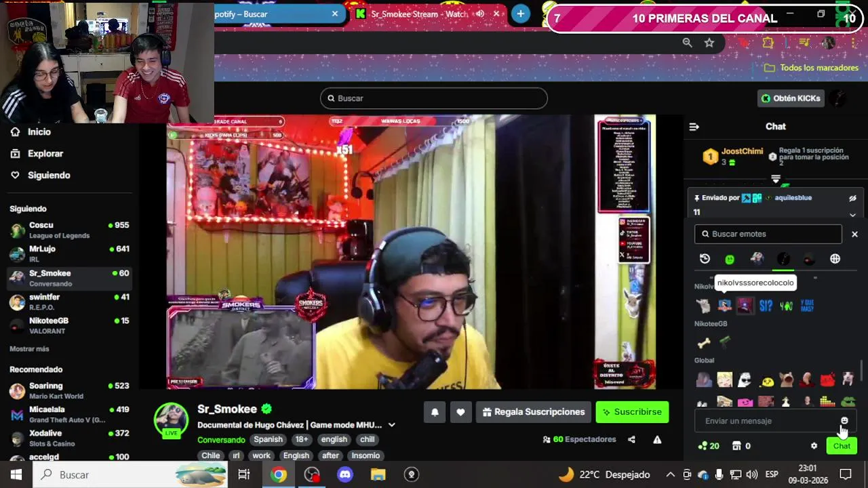The width and height of the screenshot is (868, 488).
Task: Select the chill tag
Action: 367,439
